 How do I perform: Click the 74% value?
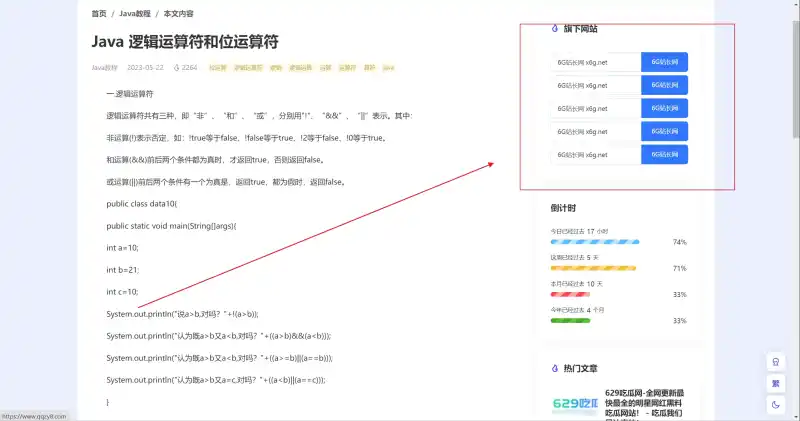pos(680,242)
